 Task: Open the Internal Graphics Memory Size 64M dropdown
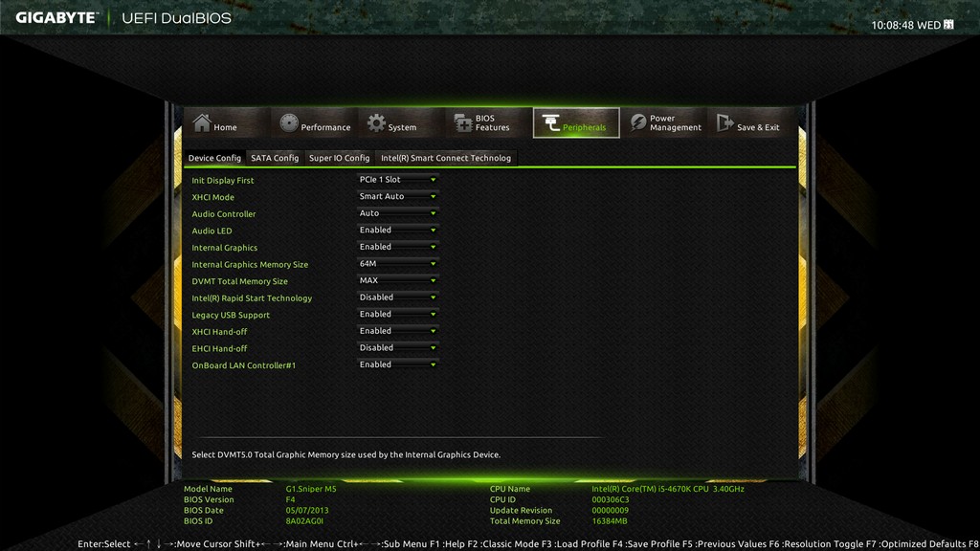[397, 264]
